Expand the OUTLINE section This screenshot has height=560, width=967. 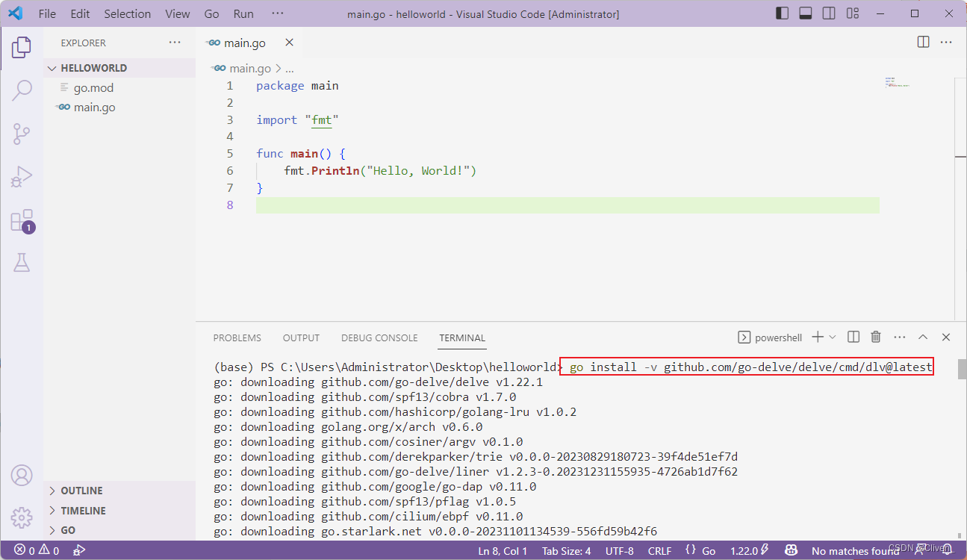pos(119,491)
